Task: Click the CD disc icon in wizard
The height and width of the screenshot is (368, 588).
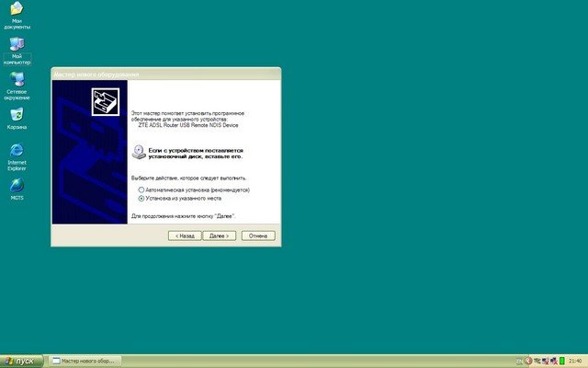Action: [x=138, y=151]
